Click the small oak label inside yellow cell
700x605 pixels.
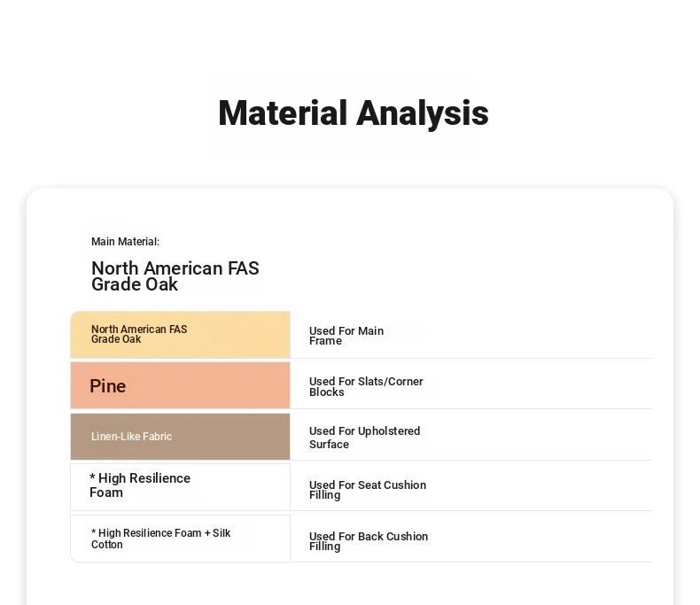138,334
